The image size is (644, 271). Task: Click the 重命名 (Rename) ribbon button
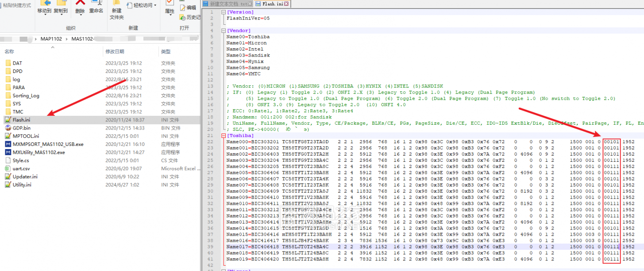(96, 8)
